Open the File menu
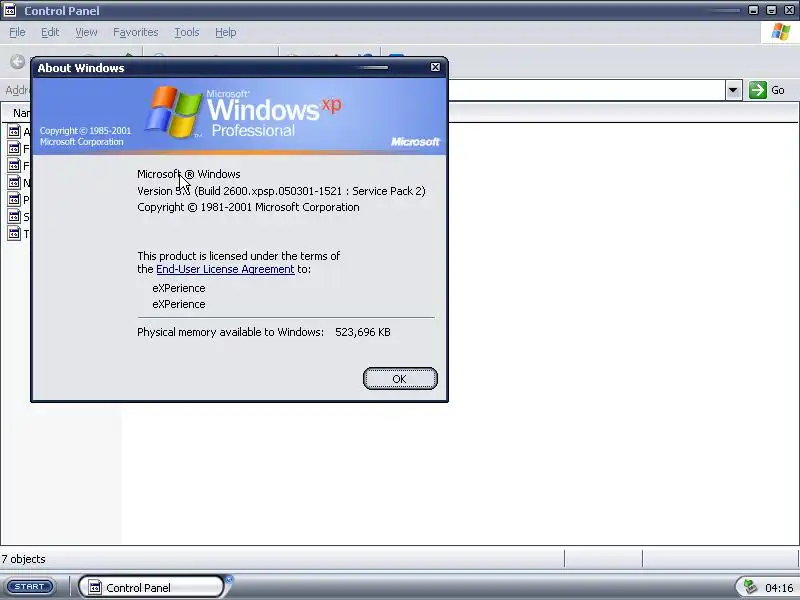Viewport: 800px width, 600px height. (x=17, y=32)
